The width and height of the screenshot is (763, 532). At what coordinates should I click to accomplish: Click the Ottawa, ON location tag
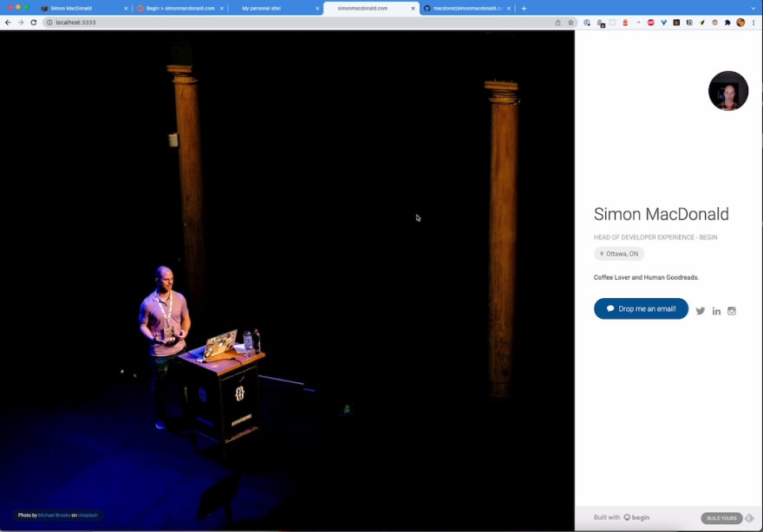[x=619, y=254]
